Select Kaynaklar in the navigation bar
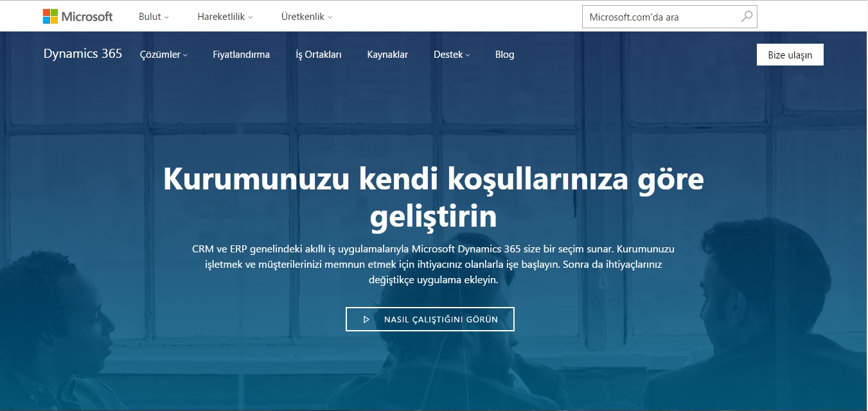The width and height of the screenshot is (868, 411). coord(387,55)
